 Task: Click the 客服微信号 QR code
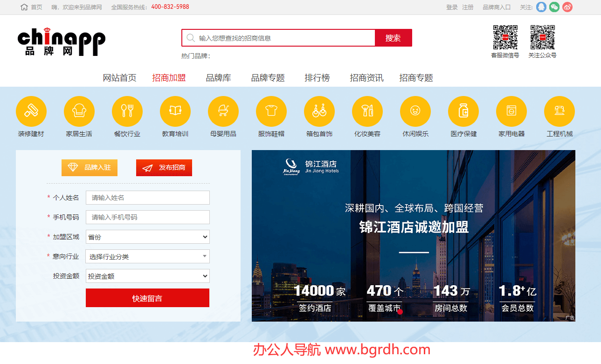[505, 37]
